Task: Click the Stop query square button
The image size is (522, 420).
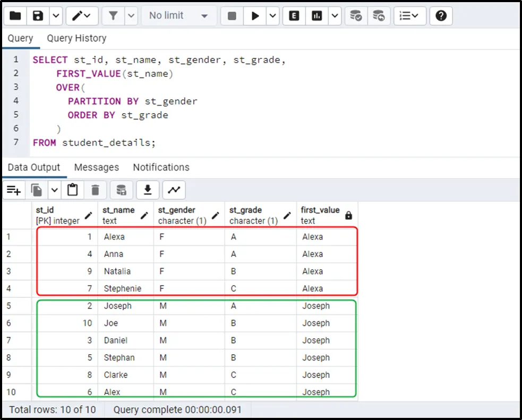Action: tap(232, 16)
